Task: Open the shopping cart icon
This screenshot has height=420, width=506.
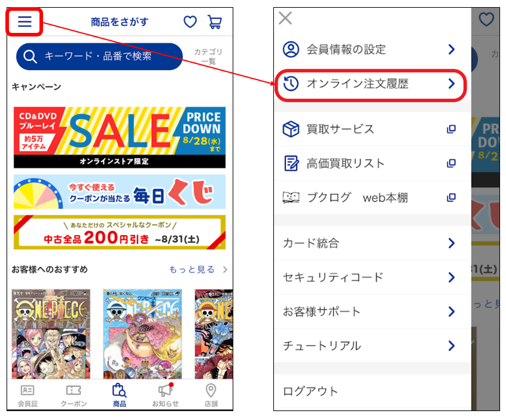Action: pyautogui.click(x=215, y=22)
